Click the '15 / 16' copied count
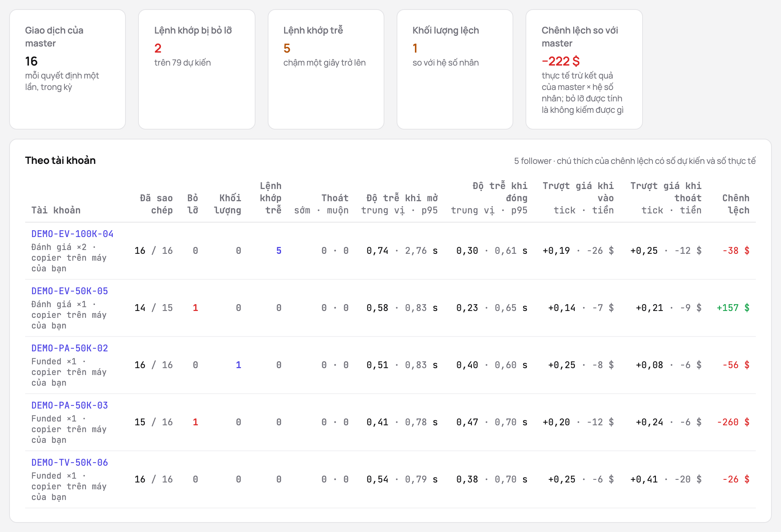The image size is (781, 532). click(154, 422)
